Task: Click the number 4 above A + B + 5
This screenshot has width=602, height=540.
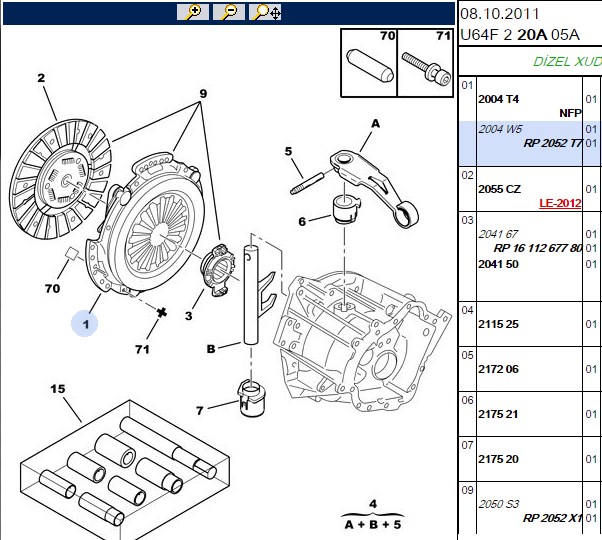Action: coord(373,504)
